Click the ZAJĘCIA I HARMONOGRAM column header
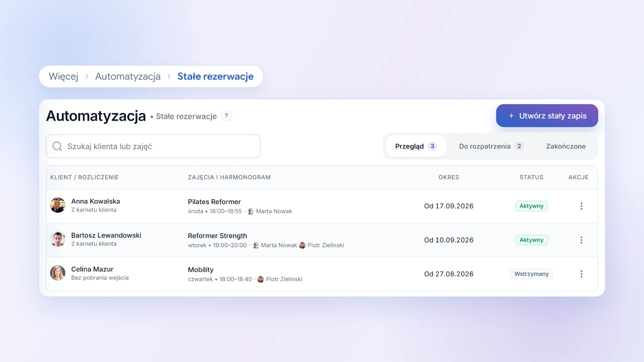The height and width of the screenshot is (362, 644). pyautogui.click(x=229, y=177)
